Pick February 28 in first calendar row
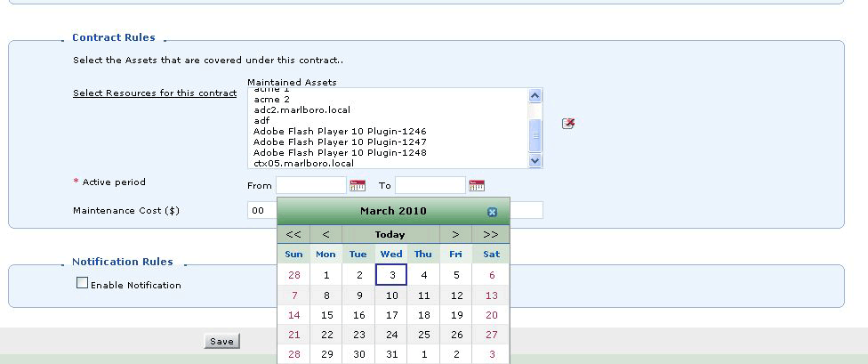Viewport: 868px width, 364px height. [x=294, y=275]
